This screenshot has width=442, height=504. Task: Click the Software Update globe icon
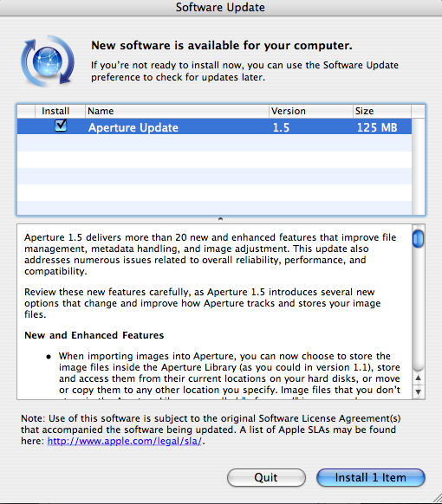[48, 61]
